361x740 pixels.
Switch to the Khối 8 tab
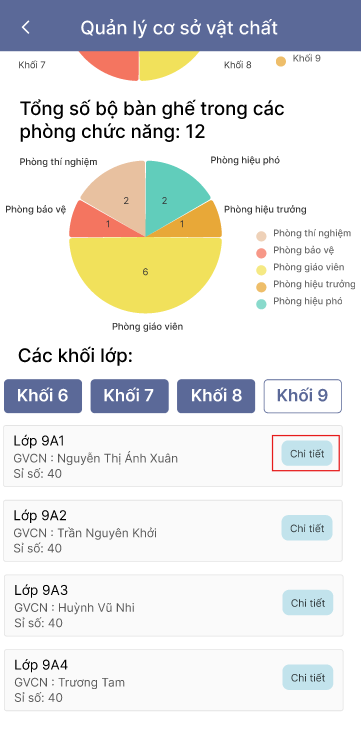pyautogui.click(x=216, y=396)
